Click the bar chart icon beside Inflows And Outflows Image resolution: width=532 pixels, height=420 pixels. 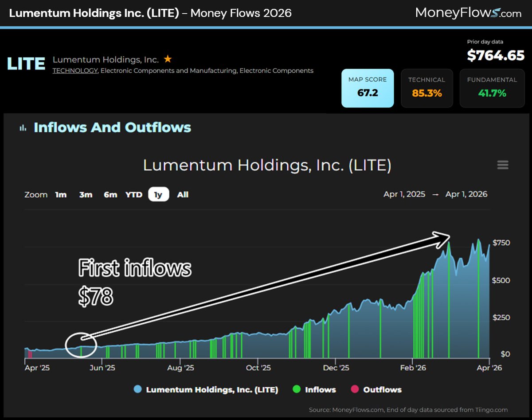(23, 128)
